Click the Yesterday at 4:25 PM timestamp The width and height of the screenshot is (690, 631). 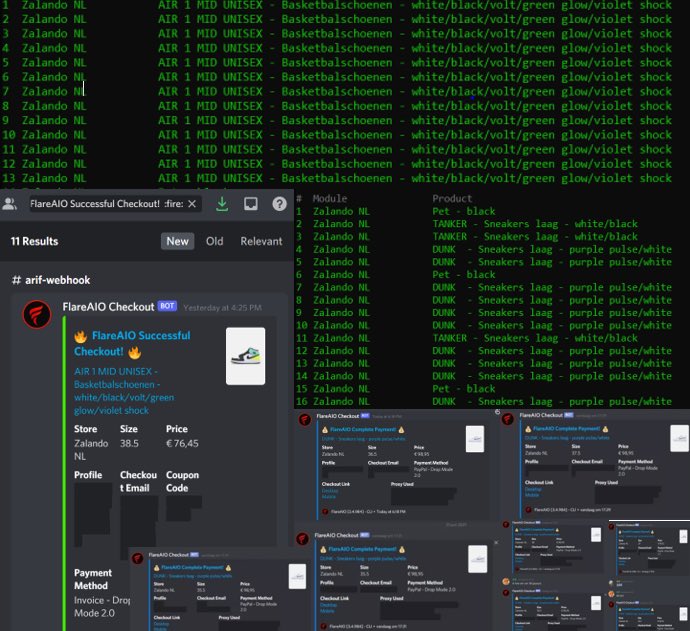[x=222, y=308]
